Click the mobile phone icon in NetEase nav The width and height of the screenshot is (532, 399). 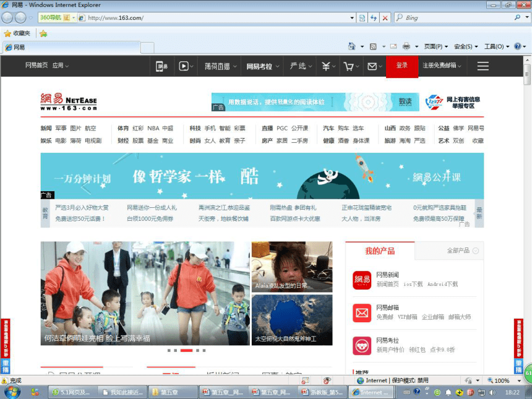pyautogui.click(x=161, y=66)
